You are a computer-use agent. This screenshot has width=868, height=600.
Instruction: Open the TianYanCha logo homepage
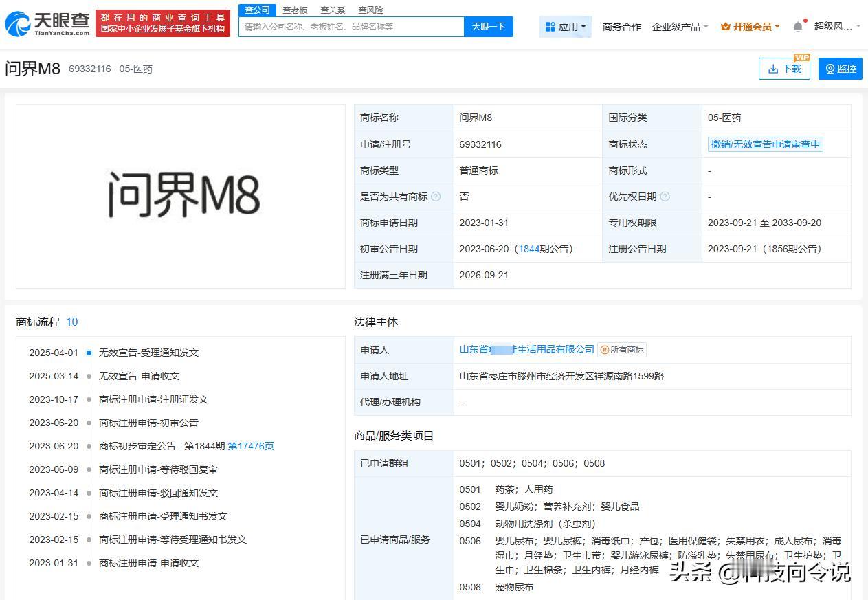pyautogui.click(x=47, y=24)
